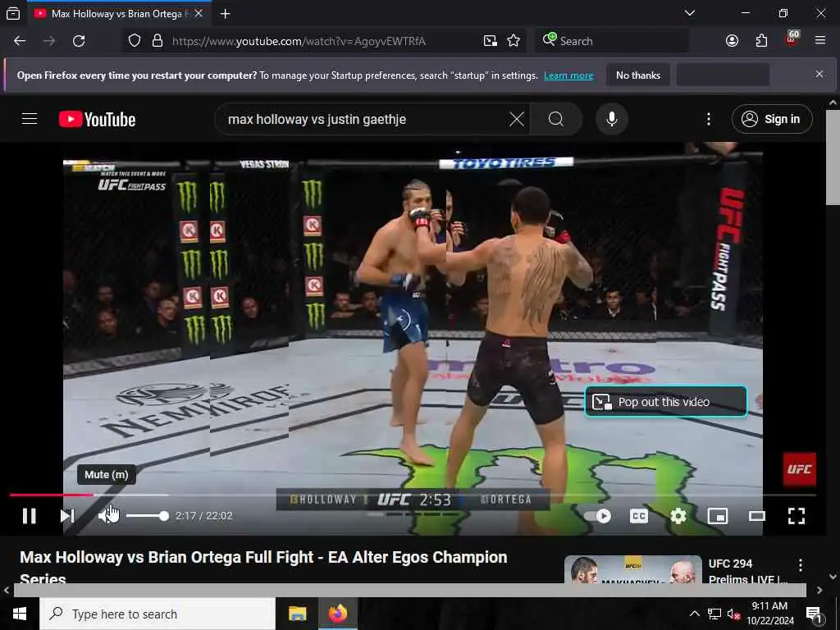Image resolution: width=840 pixels, height=630 pixels.
Task: Click the Firefox URL address bar
Action: (x=299, y=41)
